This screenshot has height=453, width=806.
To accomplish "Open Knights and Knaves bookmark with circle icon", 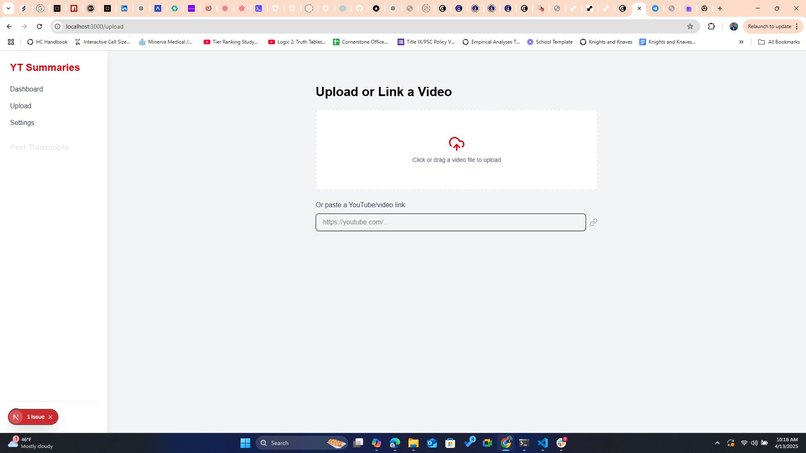I will [606, 42].
